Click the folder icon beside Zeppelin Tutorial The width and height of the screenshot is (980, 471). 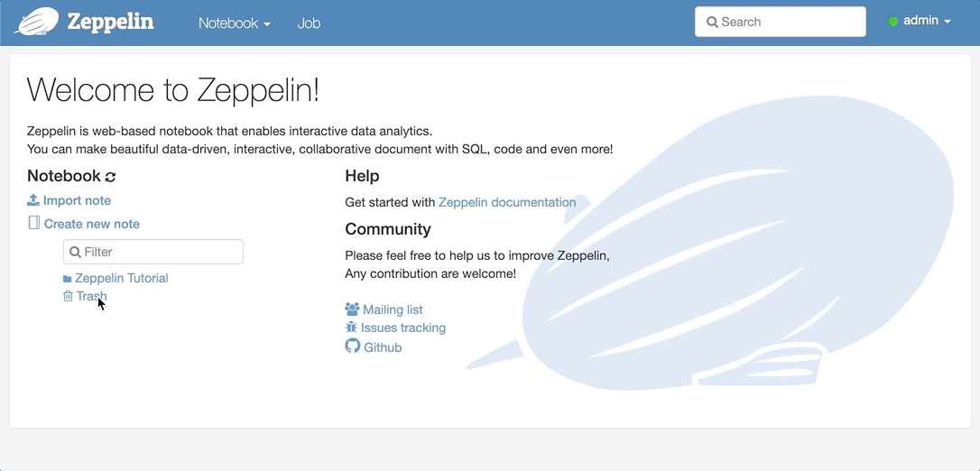tap(68, 279)
